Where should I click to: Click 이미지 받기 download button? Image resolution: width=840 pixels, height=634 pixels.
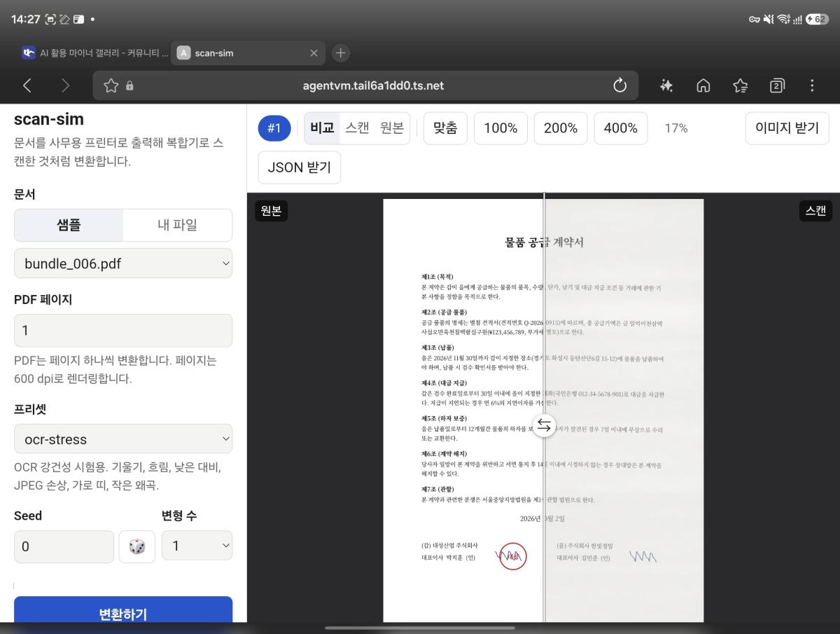coord(787,128)
